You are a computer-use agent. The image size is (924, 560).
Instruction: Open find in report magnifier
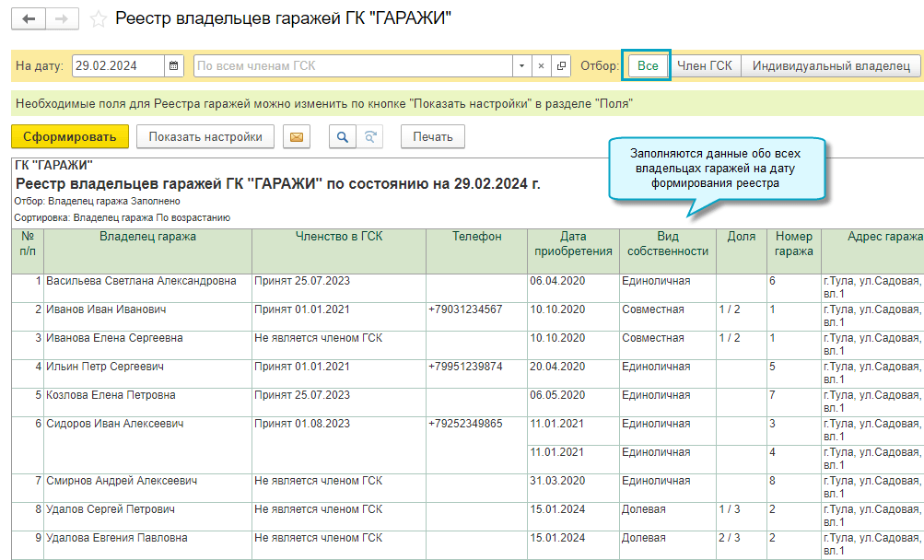point(343,137)
